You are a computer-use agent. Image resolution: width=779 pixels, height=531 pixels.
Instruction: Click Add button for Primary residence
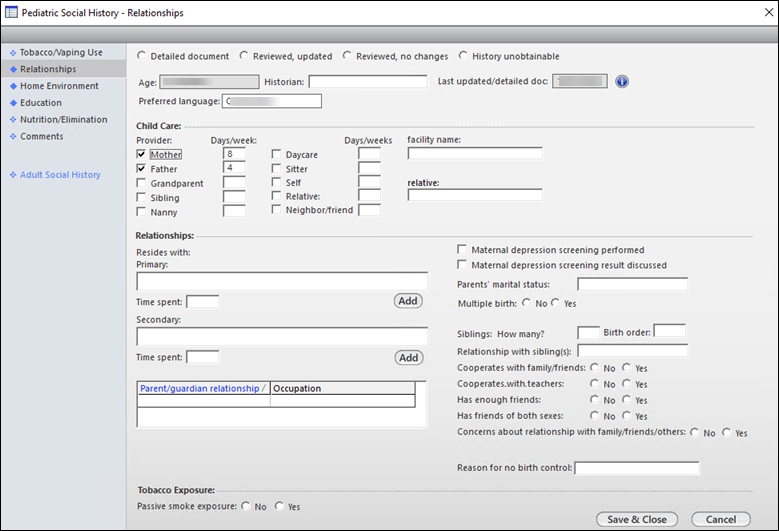click(408, 301)
